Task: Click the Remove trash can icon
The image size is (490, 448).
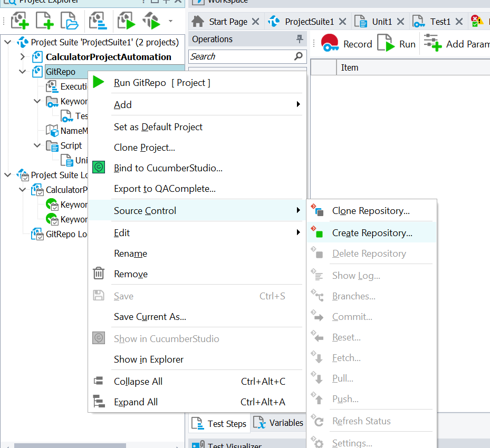Action: click(99, 274)
